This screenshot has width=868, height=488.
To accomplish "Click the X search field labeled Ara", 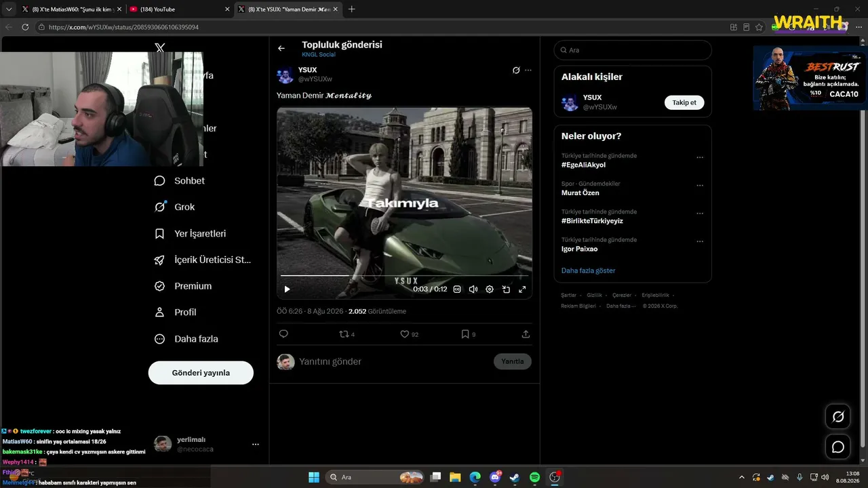I will [633, 50].
